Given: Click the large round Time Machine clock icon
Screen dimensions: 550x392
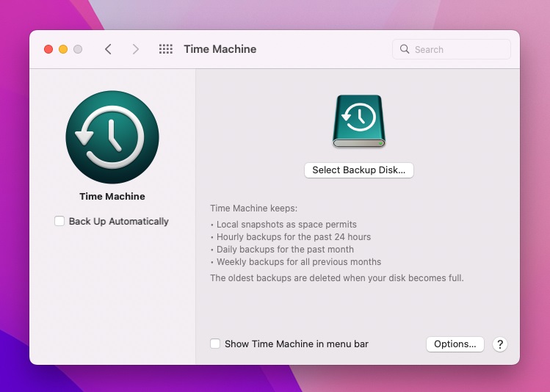Looking at the screenshot, I should click(x=112, y=137).
